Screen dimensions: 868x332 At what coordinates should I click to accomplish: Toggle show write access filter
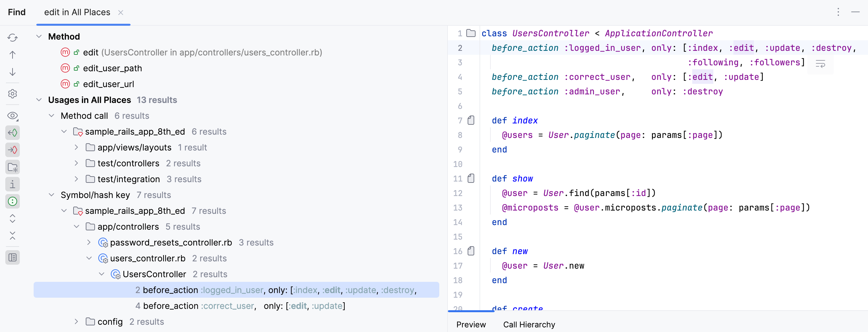(x=13, y=150)
